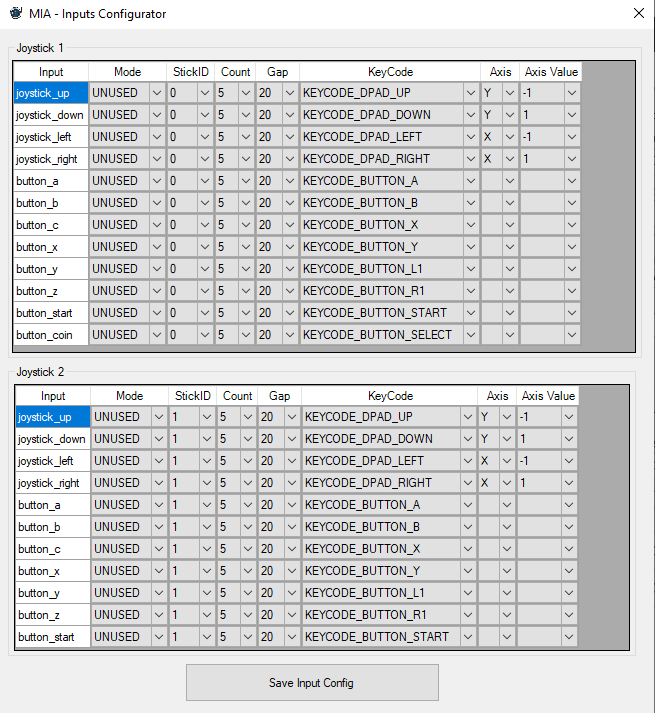Open Count dropdown for Joystick 2 joystick_left

248,461
